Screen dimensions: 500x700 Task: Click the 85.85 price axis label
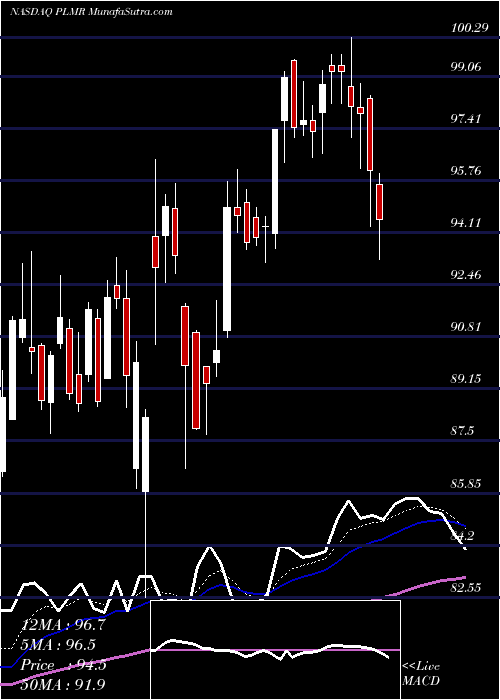466,483
